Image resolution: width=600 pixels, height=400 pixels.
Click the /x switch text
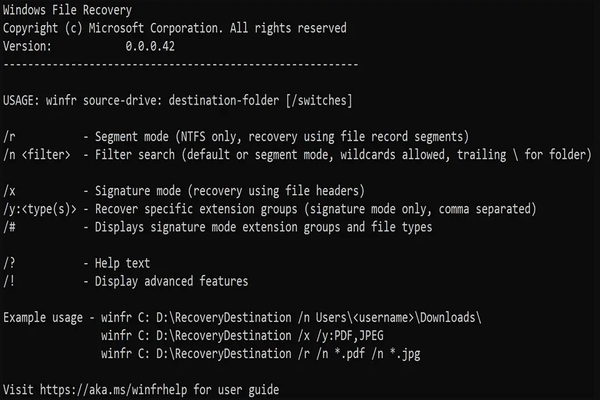pyautogui.click(x=9, y=190)
